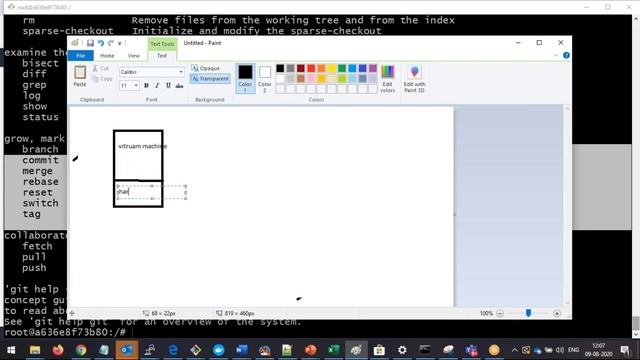Undo the last Paint action

point(100,43)
